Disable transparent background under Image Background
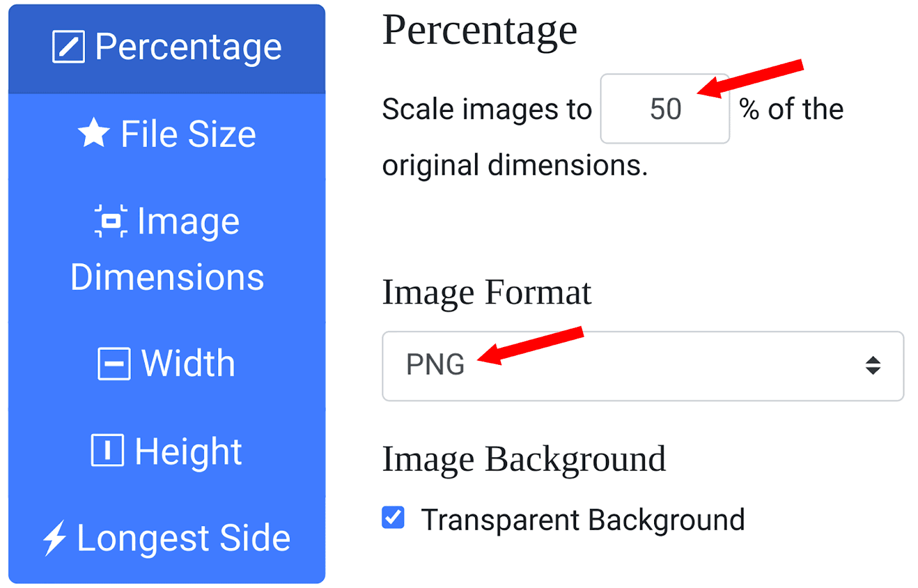The width and height of the screenshot is (918, 588). (393, 517)
